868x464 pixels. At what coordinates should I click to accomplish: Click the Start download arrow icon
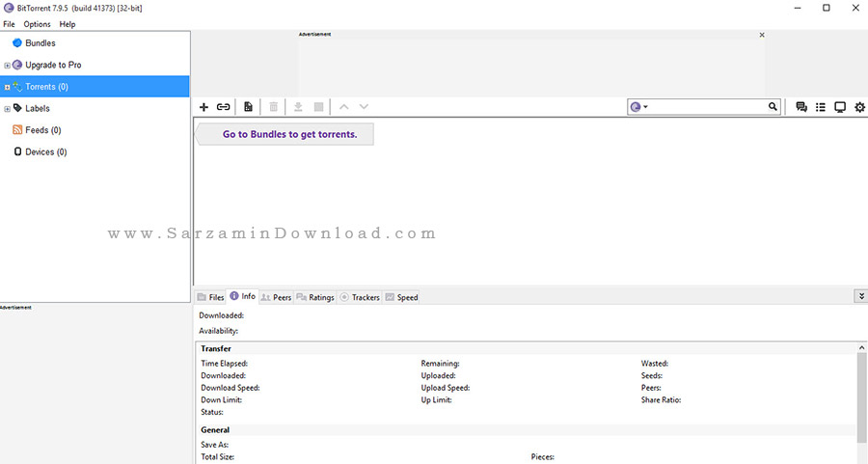pyautogui.click(x=298, y=107)
